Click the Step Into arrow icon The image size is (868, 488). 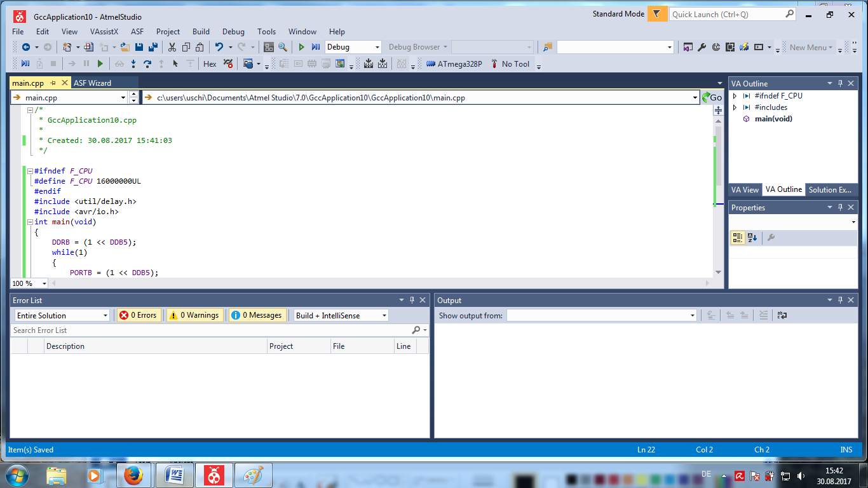[x=133, y=64]
